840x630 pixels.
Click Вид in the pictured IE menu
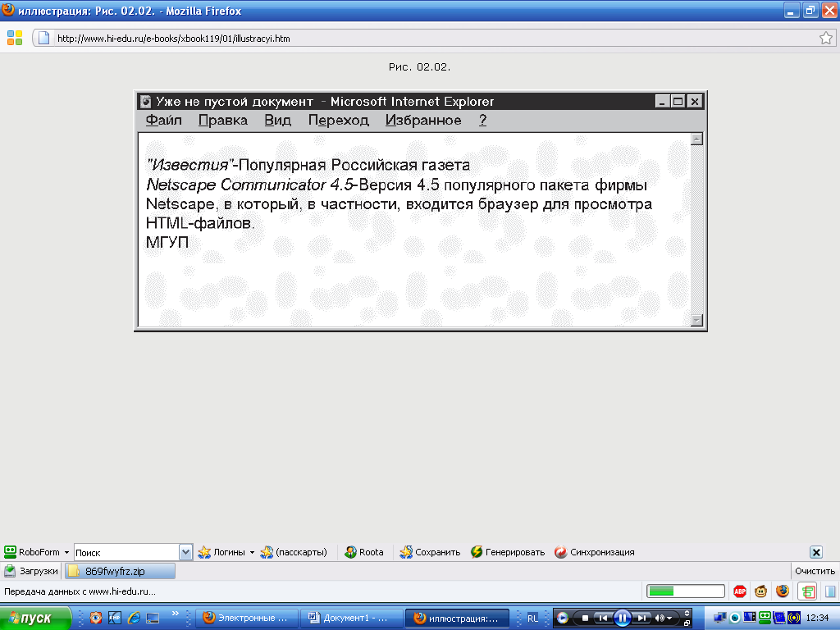pos(277,120)
